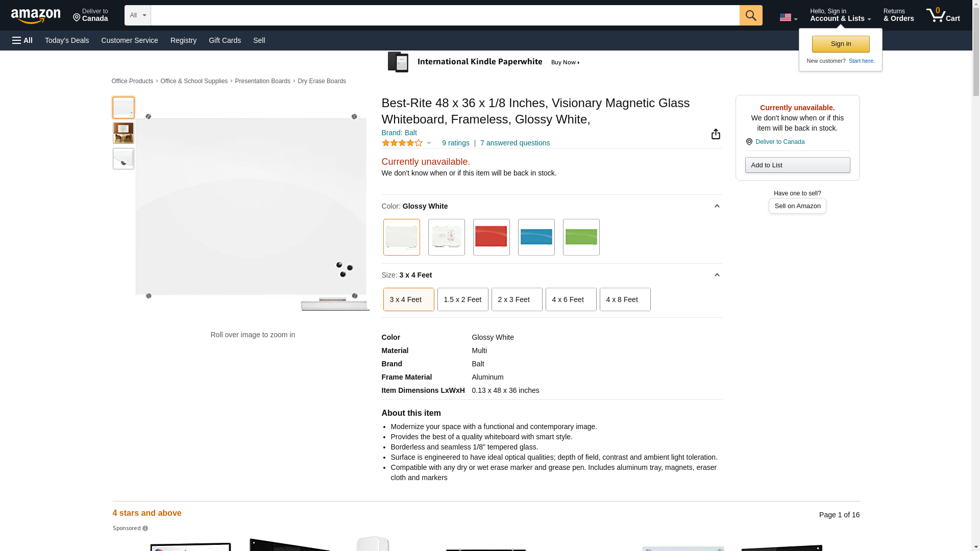Expand the star rating breakdown arrow
This screenshot has height=551, width=980.
pyautogui.click(x=429, y=143)
